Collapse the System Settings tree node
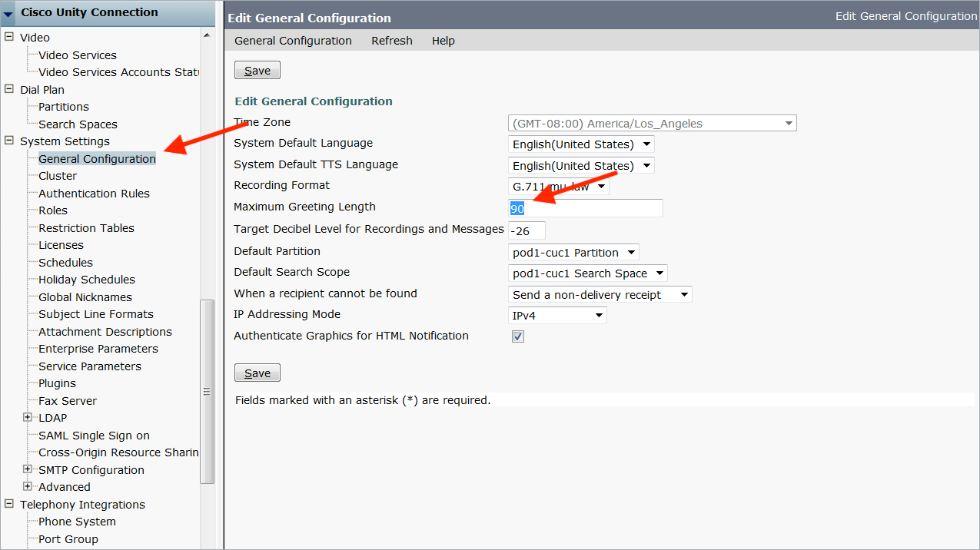This screenshot has height=550, width=980. tap(9, 141)
